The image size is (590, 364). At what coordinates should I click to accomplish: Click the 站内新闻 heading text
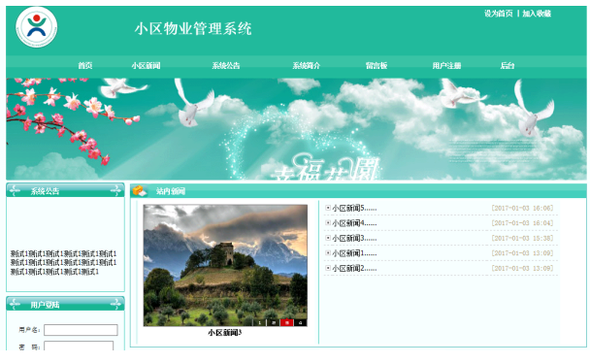point(171,191)
